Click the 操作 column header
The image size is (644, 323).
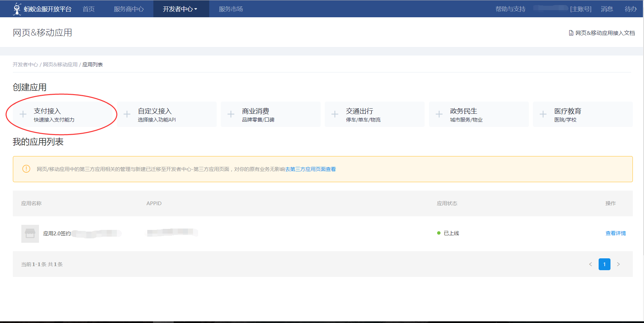(x=610, y=203)
